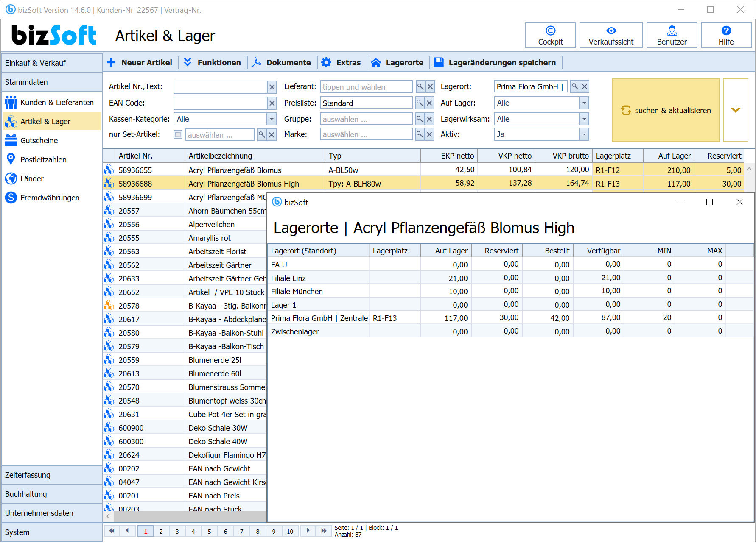The height and width of the screenshot is (543, 756).
Task: Open the Extras gear menu
Action: pos(341,62)
